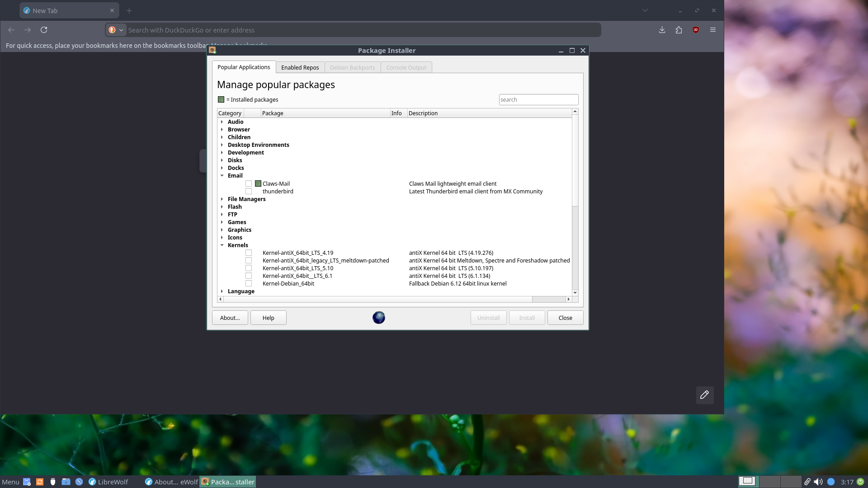Collapse the Kernels category
Image resolution: width=868 pixels, height=488 pixels.
[222, 245]
